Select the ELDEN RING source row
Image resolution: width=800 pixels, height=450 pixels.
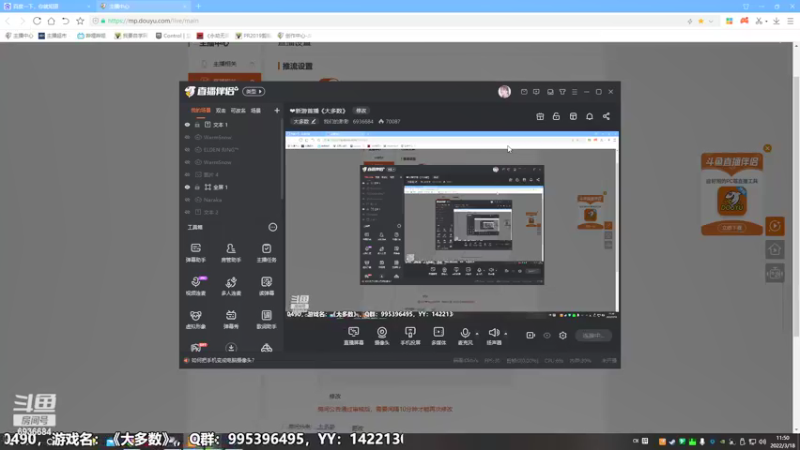pos(232,149)
